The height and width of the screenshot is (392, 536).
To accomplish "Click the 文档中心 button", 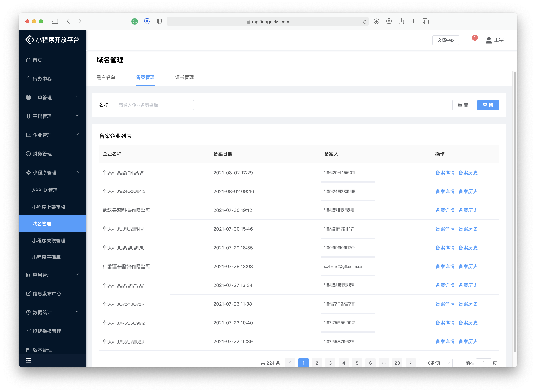I will click(446, 40).
